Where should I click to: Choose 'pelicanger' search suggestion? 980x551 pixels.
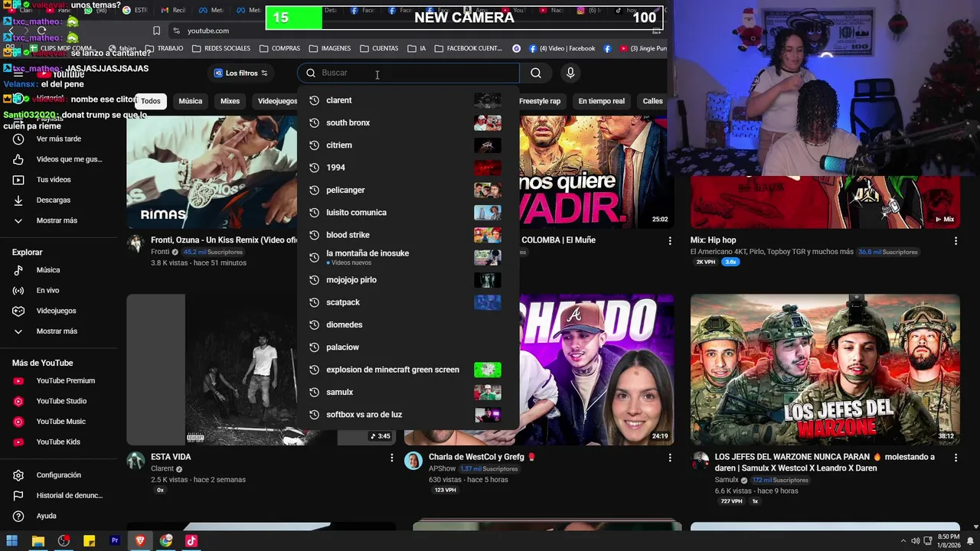tap(408, 190)
